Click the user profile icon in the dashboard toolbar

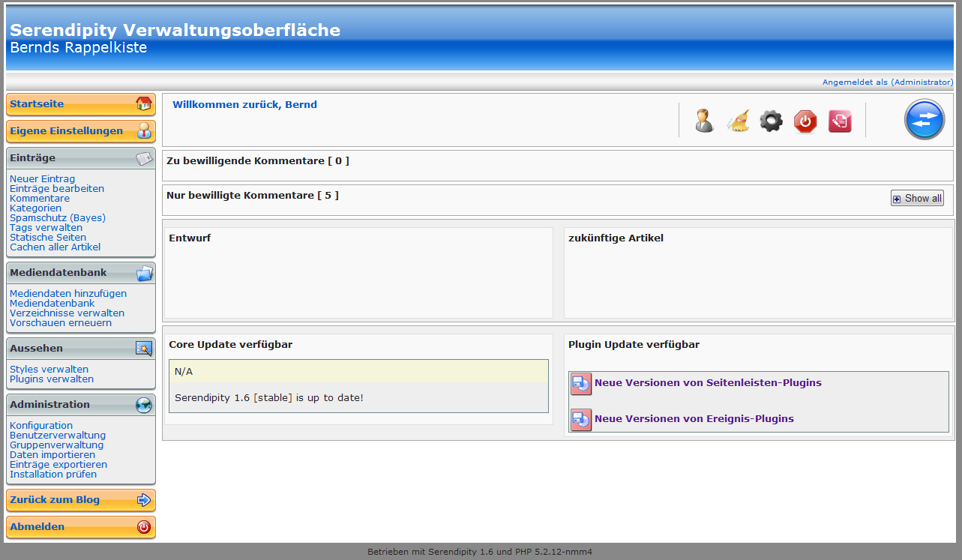point(704,121)
